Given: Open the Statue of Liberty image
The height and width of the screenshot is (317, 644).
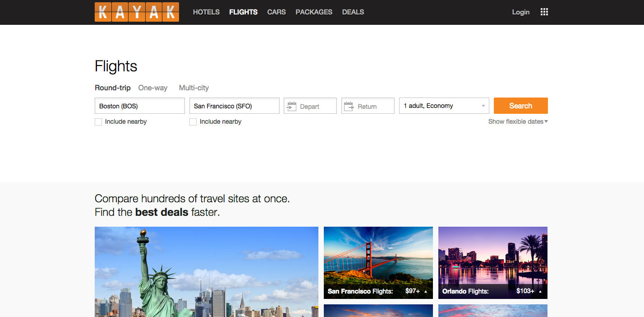Looking at the screenshot, I should pyautogui.click(x=206, y=271).
